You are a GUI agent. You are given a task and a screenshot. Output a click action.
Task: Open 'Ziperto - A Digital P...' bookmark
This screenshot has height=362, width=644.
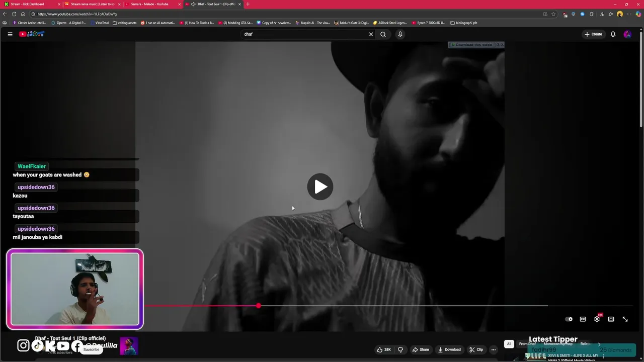(x=69, y=23)
